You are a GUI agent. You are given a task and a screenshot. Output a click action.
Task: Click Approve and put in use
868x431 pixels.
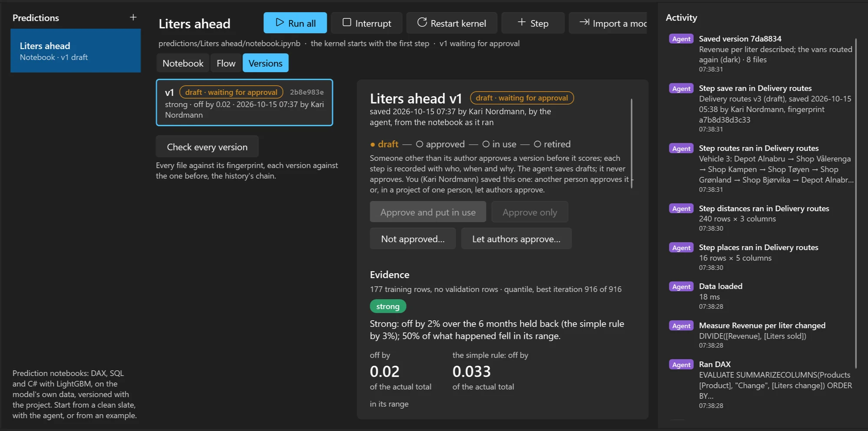428,212
